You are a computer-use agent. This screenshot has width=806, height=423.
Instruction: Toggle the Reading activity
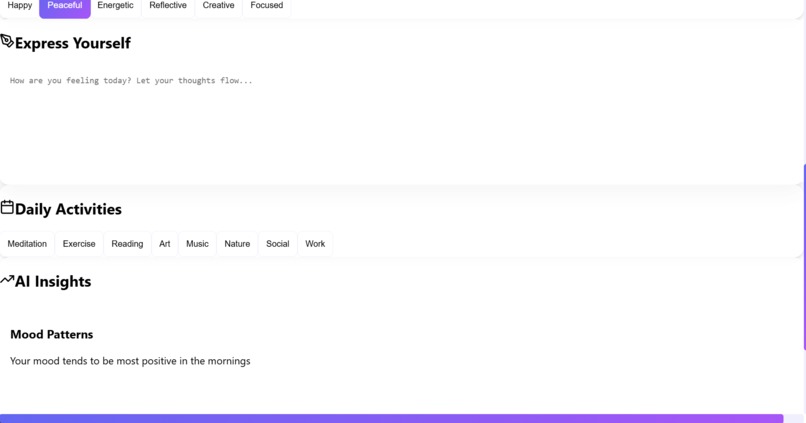point(127,244)
